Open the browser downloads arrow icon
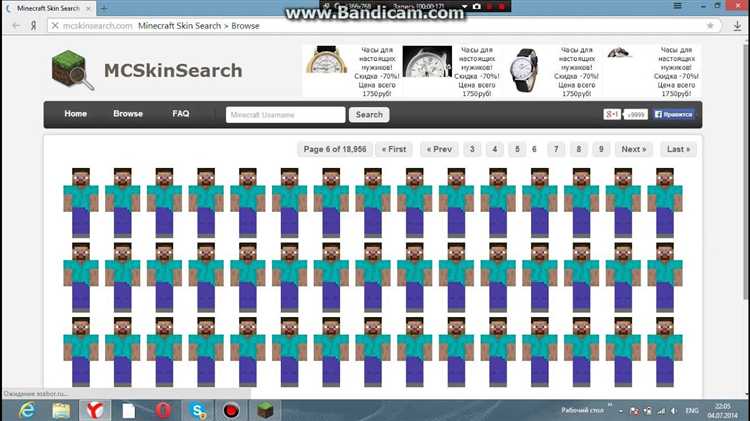The image size is (750, 421). click(737, 26)
